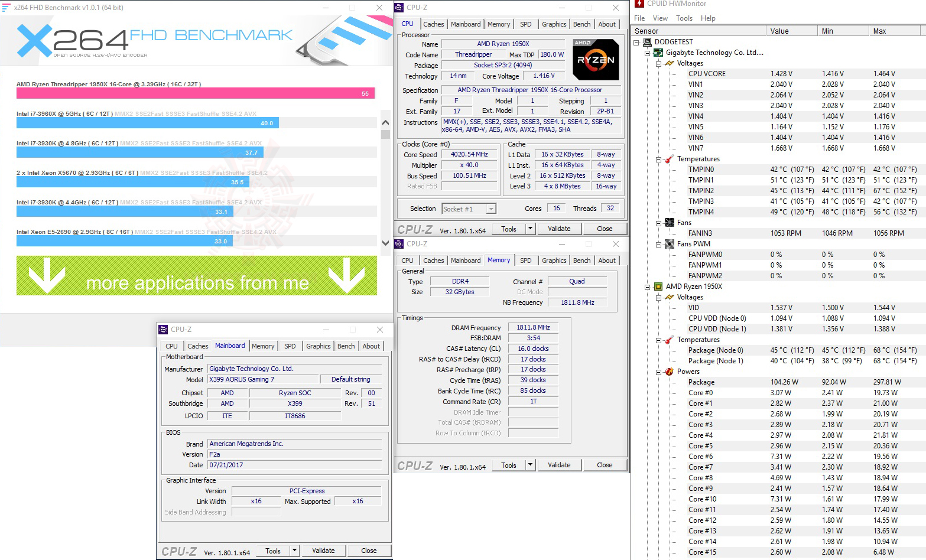The image size is (926, 560).
Task: Open the Help menu in HWMonitor
Action: tap(708, 18)
